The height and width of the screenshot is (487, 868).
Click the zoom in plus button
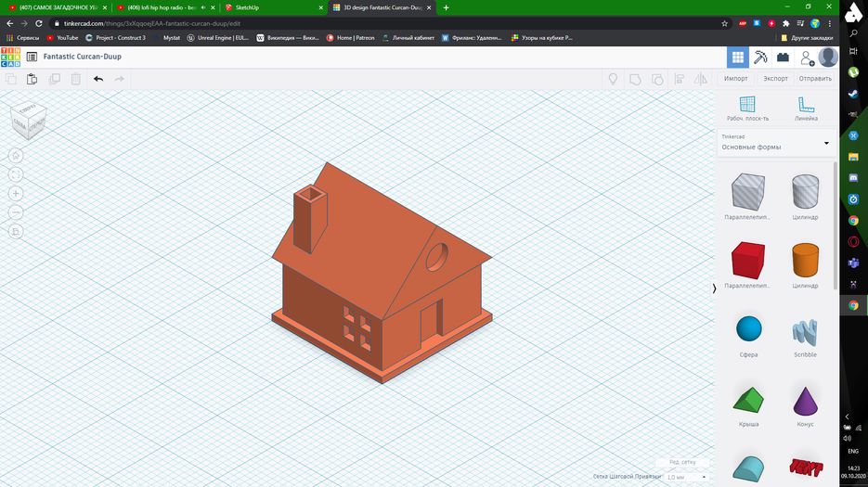(x=16, y=193)
